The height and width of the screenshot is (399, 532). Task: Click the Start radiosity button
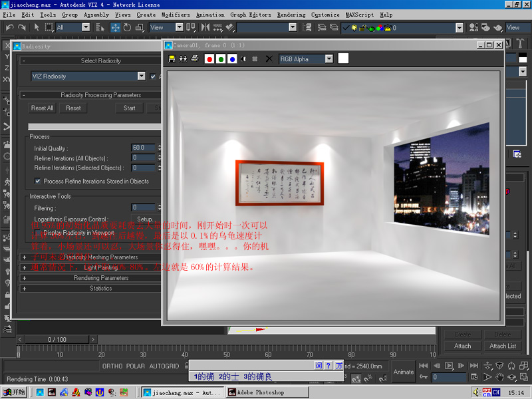(129, 108)
